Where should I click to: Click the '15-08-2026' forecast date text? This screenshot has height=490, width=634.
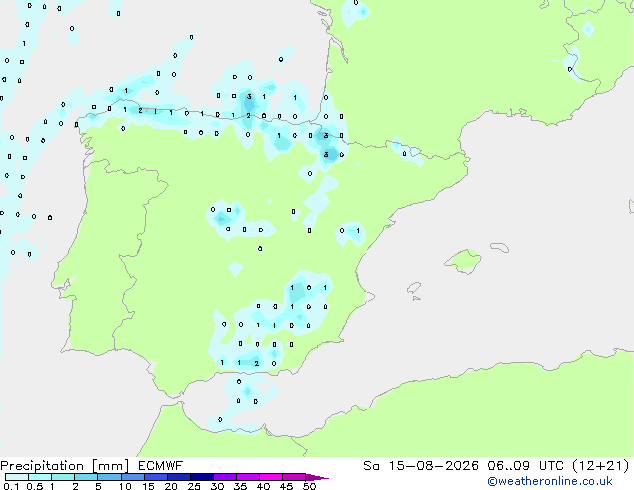pyautogui.click(x=433, y=466)
